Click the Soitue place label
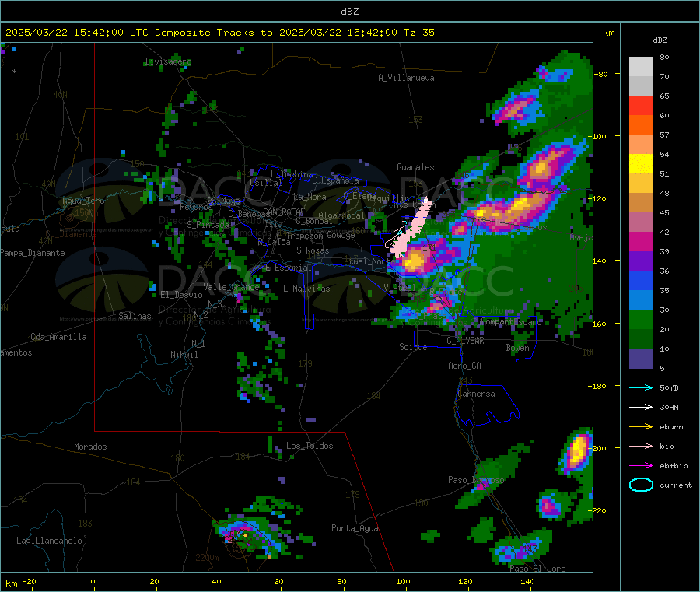Viewport: 700px width, 592px height. point(413,347)
